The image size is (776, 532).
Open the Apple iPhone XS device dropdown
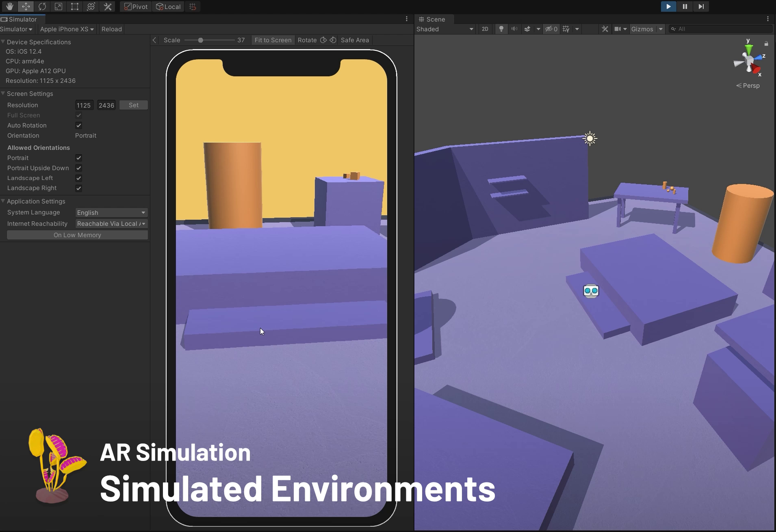[67, 29]
